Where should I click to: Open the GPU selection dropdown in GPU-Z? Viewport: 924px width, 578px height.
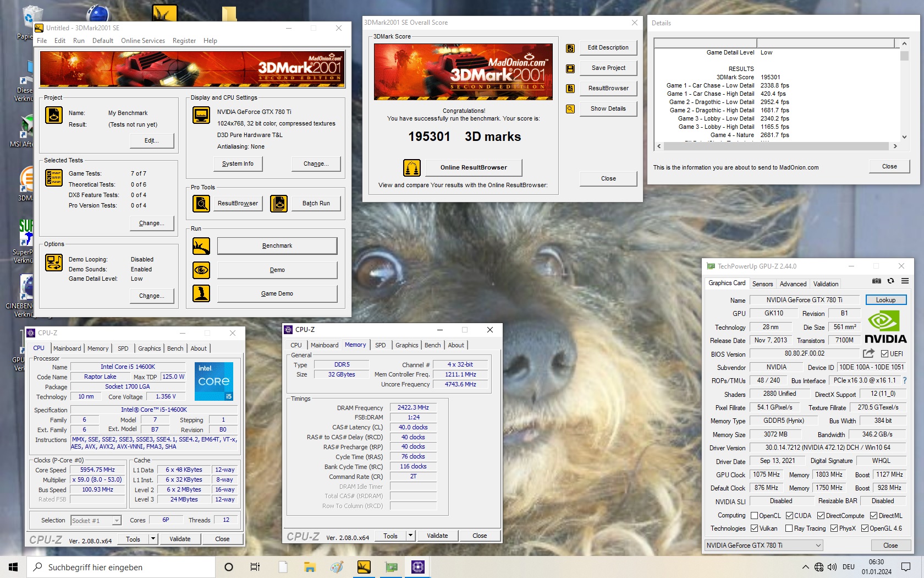coord(763,546)
